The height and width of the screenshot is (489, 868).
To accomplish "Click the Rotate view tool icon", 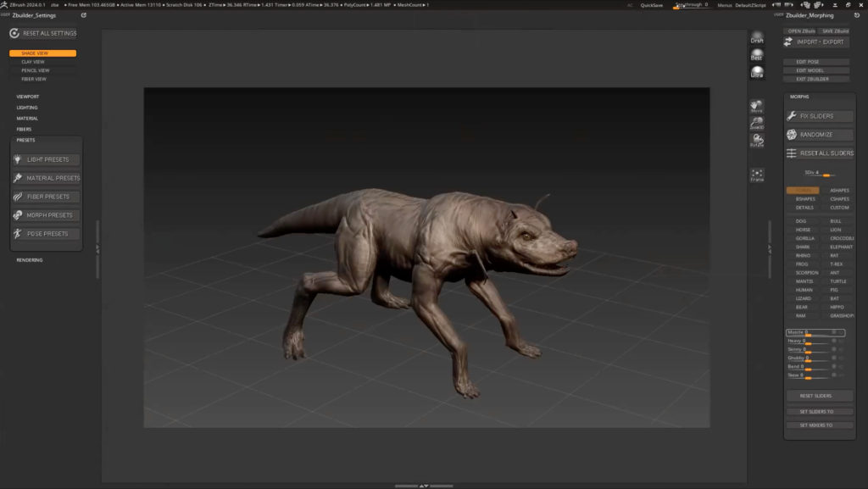I will pyautogui.click(x=757, y=140).
